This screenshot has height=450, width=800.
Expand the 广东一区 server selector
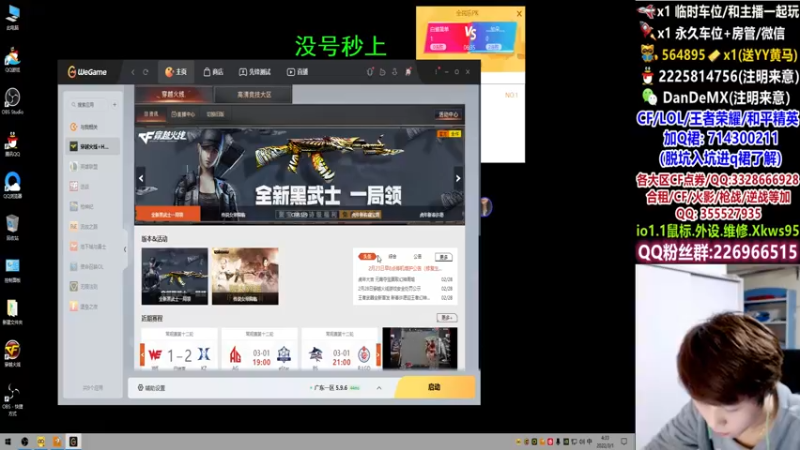click(379, 388)
